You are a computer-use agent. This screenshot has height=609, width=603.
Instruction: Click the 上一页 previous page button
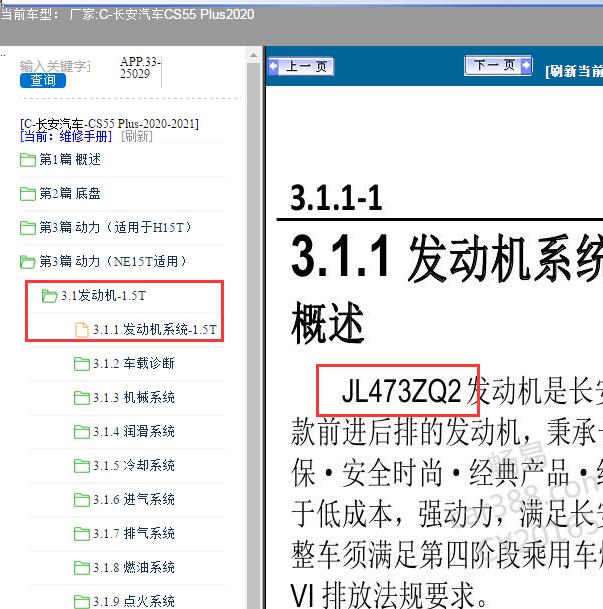301,66
